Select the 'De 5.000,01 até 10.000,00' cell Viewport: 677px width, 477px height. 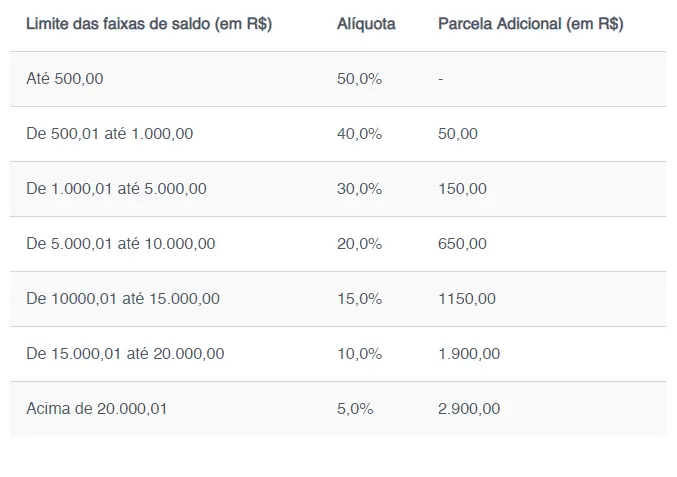point(120,244)
